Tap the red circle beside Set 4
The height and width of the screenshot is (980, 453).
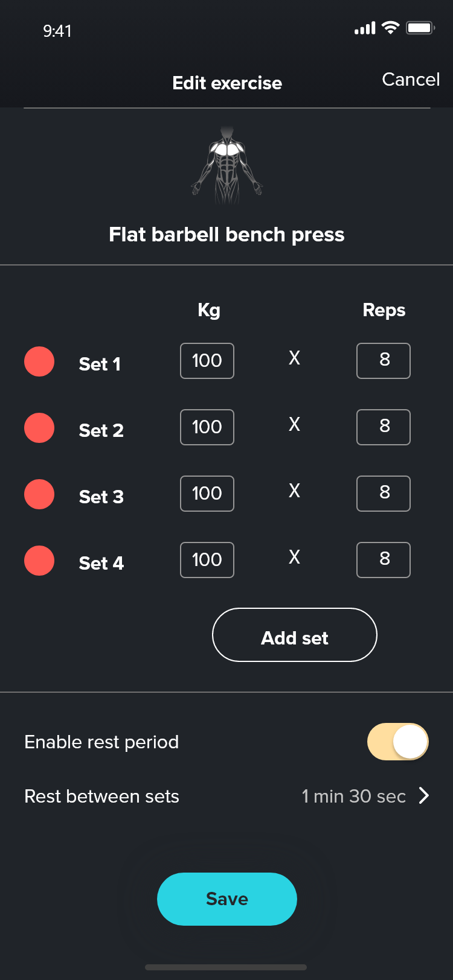pos(39,561)
